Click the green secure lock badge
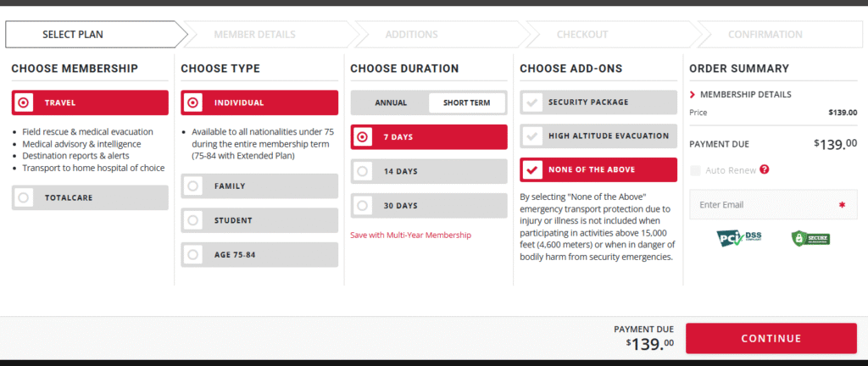 [810, 238]
